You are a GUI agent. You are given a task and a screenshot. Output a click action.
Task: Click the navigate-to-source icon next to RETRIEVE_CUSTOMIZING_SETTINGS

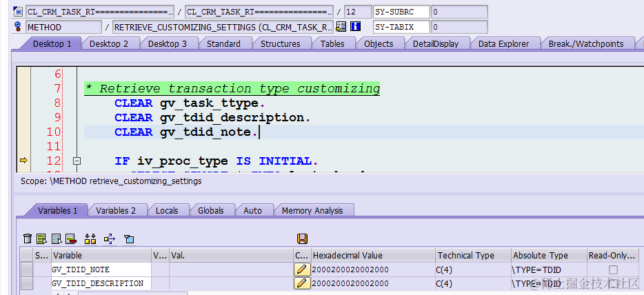(341, 27)
